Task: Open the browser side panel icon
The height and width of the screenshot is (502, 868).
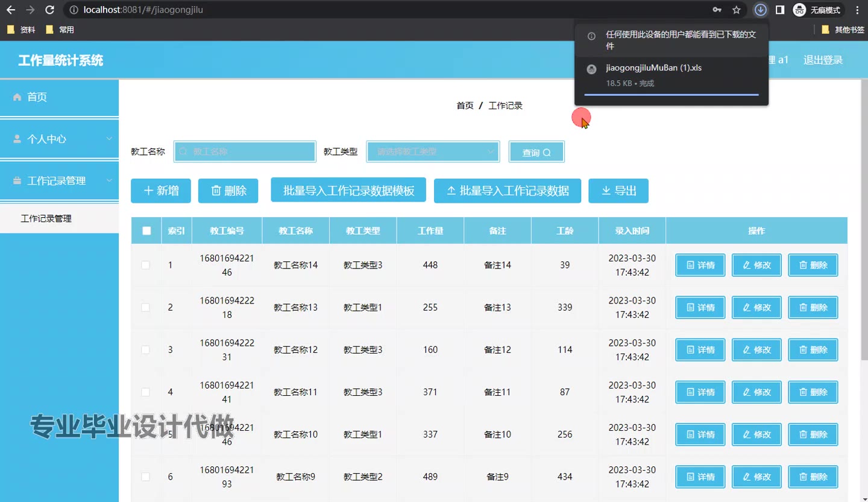Action: click(779, 10)
